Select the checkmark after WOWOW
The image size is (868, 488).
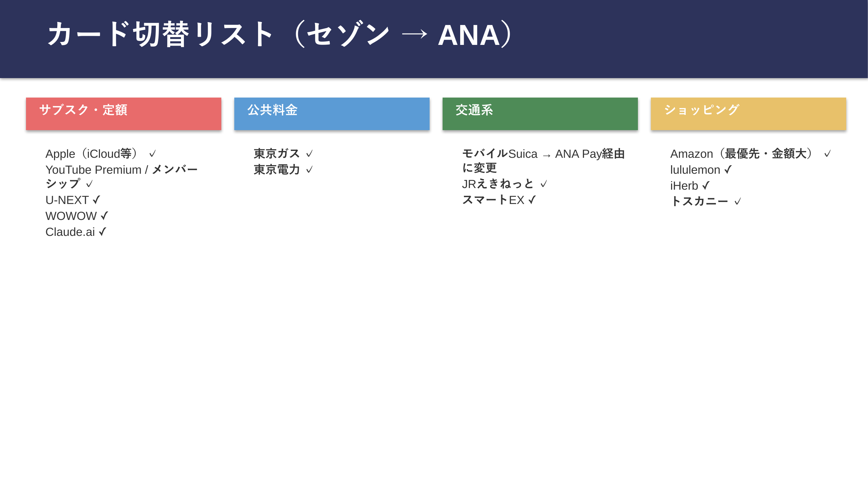pos(104,216)
